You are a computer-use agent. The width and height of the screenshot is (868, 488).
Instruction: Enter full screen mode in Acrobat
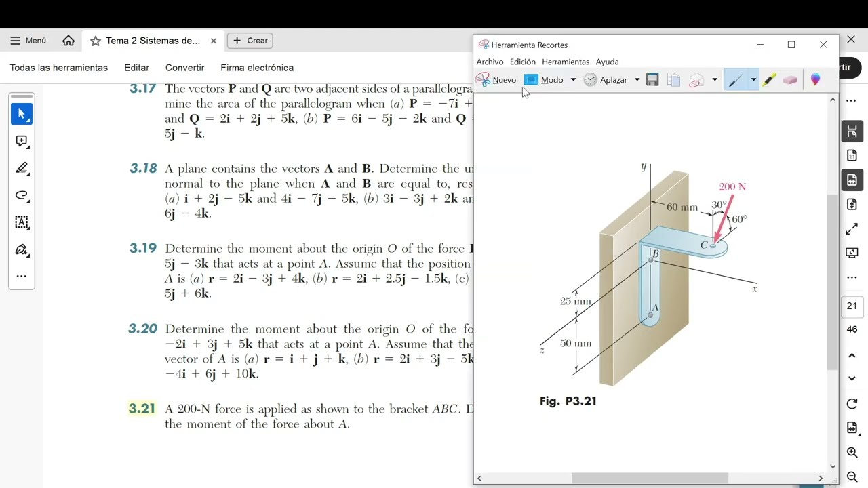coord(852,229)
